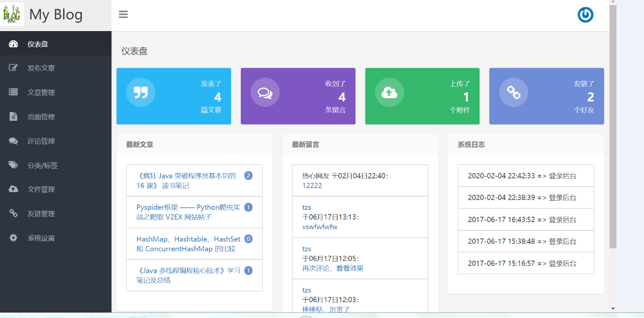644x318 pixels.
Task: Click the badge showing 0 on HashMap article
Action: (248, 239)
